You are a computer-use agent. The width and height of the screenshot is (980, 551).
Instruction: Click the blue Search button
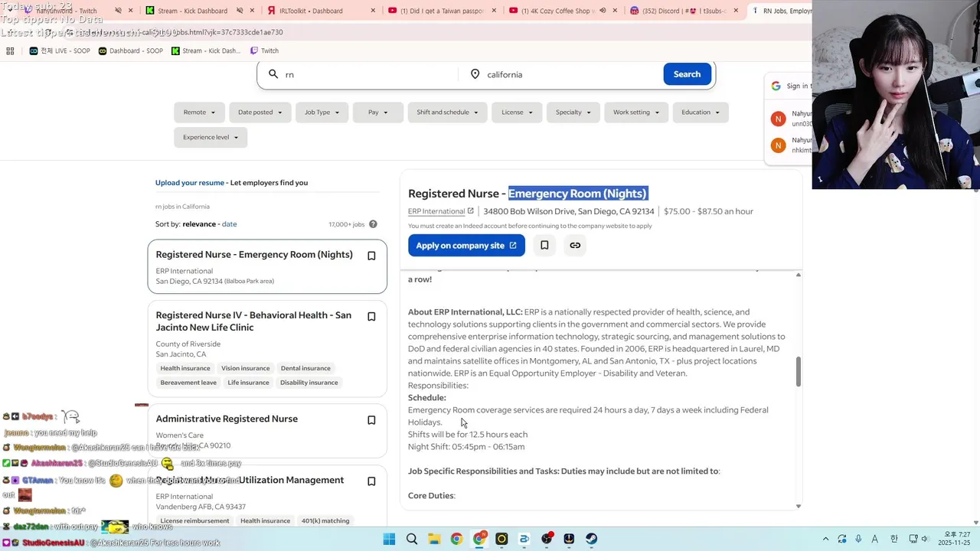tap(687, 74)
